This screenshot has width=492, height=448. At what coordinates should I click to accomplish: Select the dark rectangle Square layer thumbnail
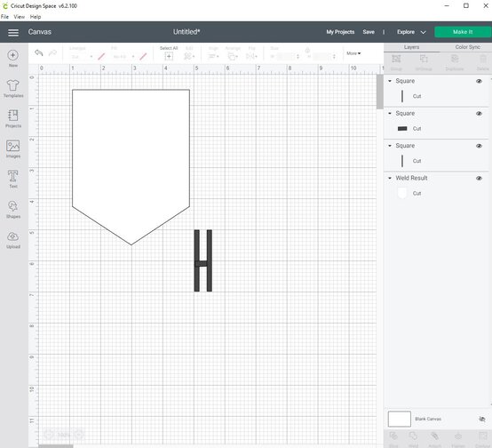pyautogui.click(x=402, y=129)
